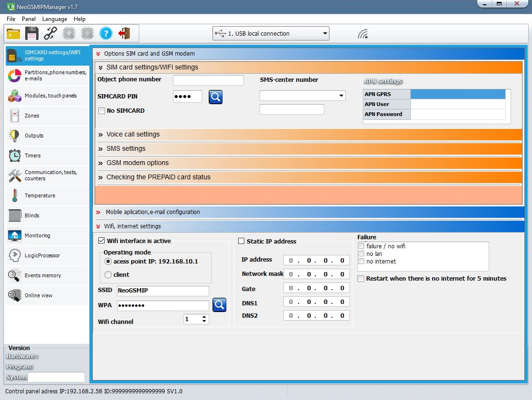Click the open folder toolbar icon
Screen dimensions: 532x400
coord(13,33)
